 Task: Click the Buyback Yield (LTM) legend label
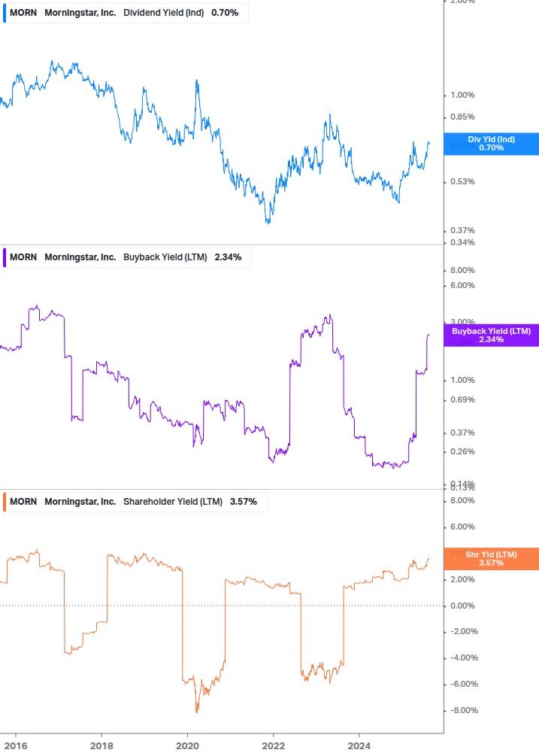(165, 257)
